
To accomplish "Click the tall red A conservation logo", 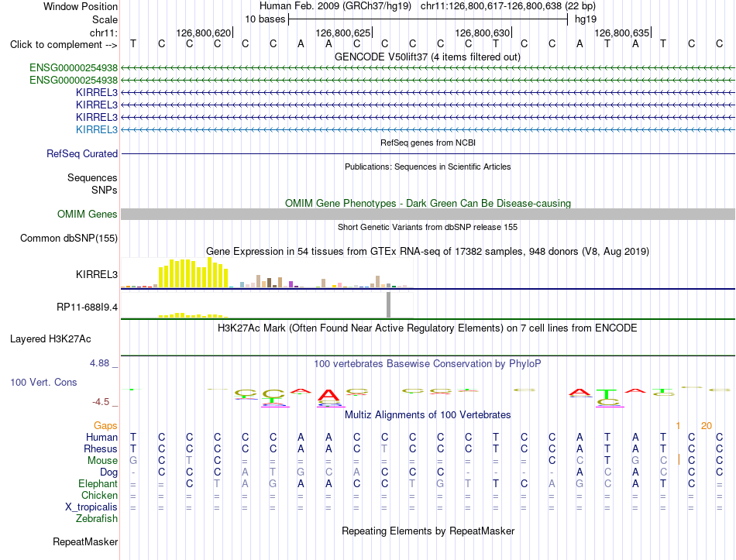I will click(328, 396).
